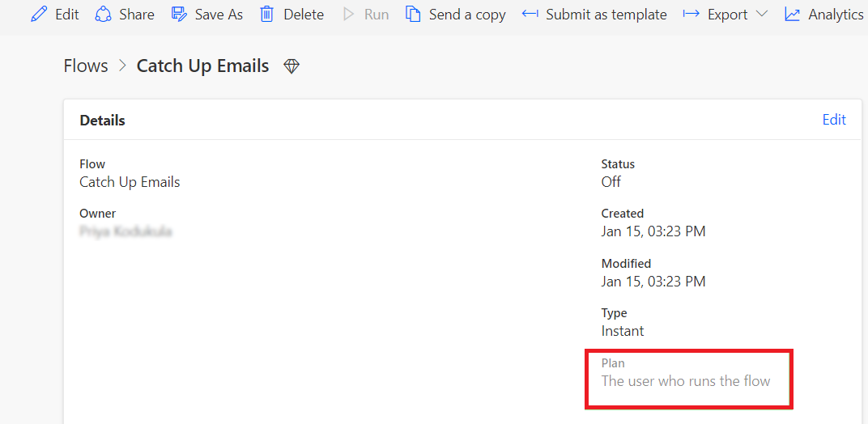Choose Save As in the command bar
This screenshot has height=424, width=868.
click(x=207, y=15)
